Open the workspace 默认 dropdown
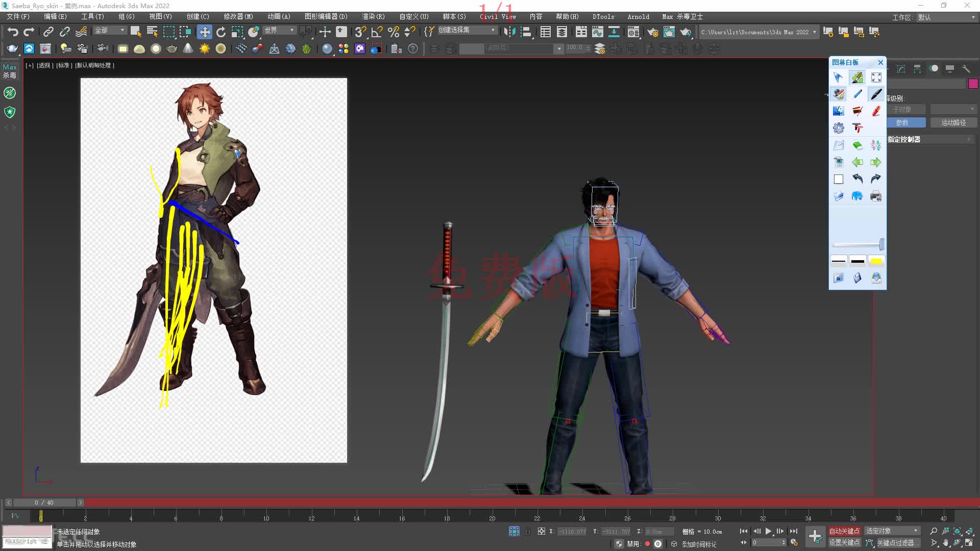This screenshot has width=980, height=551. [x=947, y=17]
